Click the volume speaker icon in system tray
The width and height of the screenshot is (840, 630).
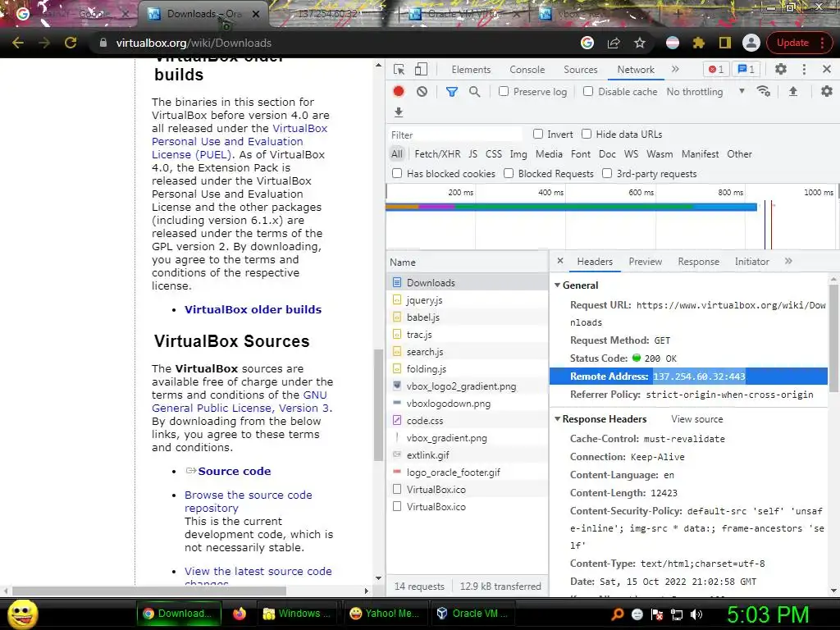[697, 614]
